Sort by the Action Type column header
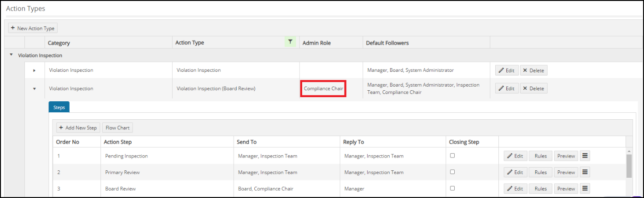This screenshot has height=198, width=644. [x=190, y=42]
